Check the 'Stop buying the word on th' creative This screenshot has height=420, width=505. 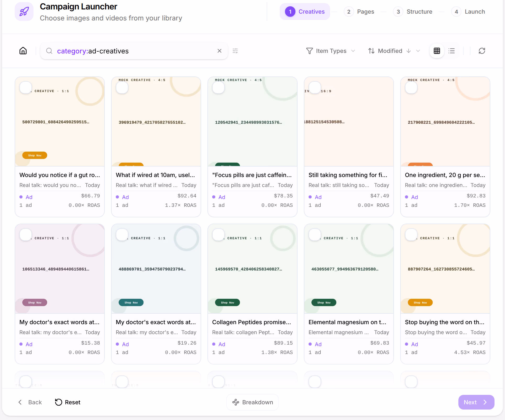(411, 235)
